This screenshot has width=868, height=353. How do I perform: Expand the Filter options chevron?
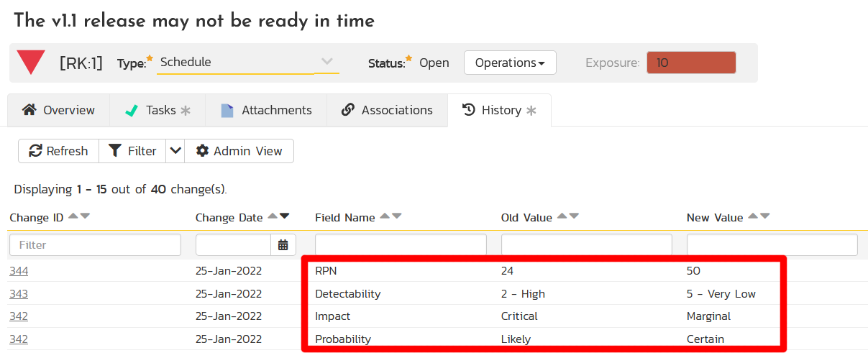175,151
